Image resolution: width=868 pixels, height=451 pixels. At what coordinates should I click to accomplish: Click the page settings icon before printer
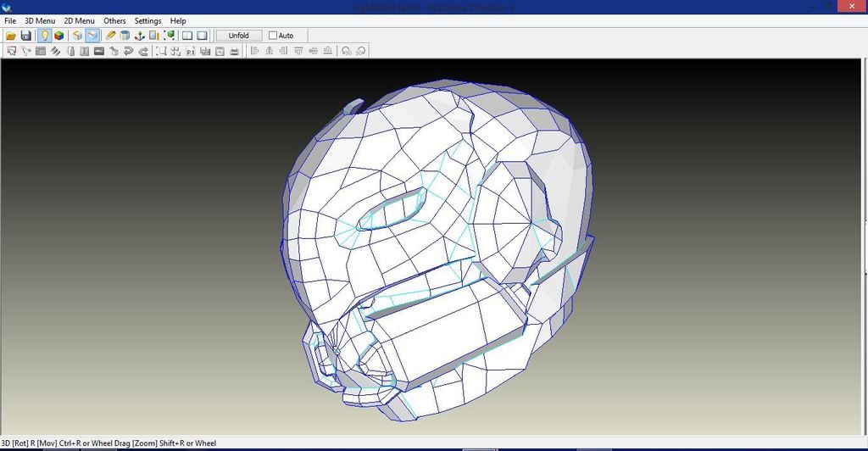(220, 51)
